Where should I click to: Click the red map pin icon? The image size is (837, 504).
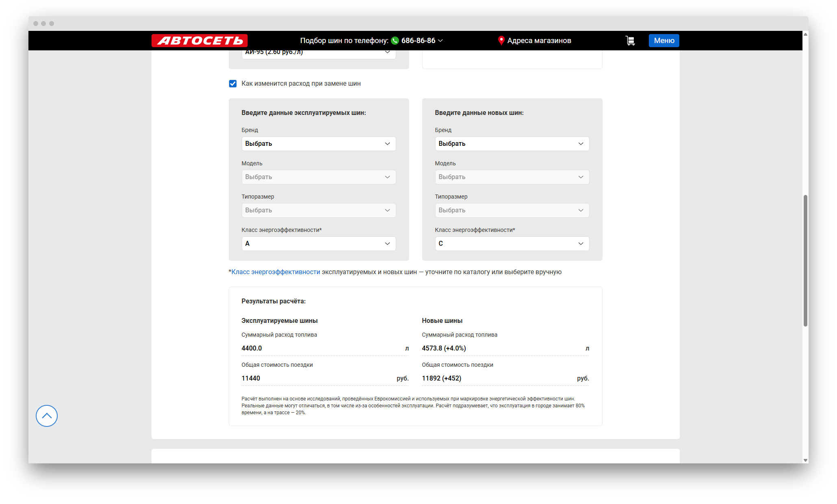click(x=501, y=41)
